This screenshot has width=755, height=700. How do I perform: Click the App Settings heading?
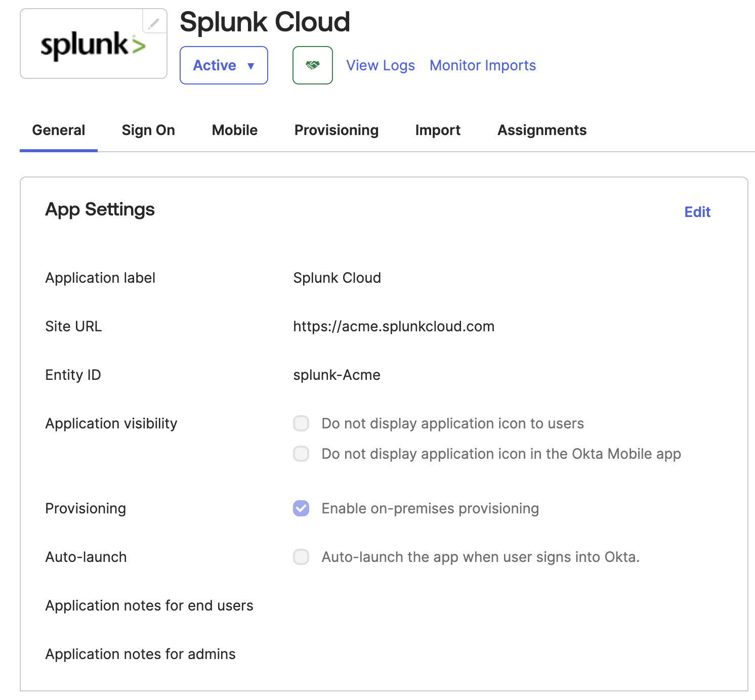tap(100, 209)
